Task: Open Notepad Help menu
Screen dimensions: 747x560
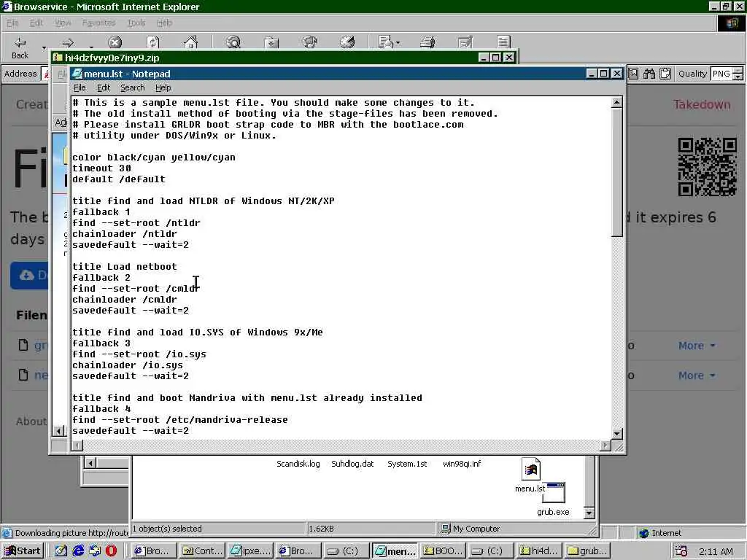Action: (x=163, y=87)
